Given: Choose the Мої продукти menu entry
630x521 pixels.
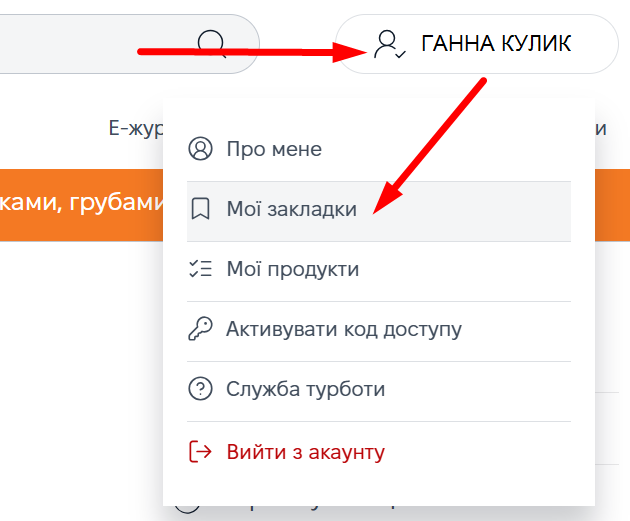Looking at the screenshot, I should point(292,269).
